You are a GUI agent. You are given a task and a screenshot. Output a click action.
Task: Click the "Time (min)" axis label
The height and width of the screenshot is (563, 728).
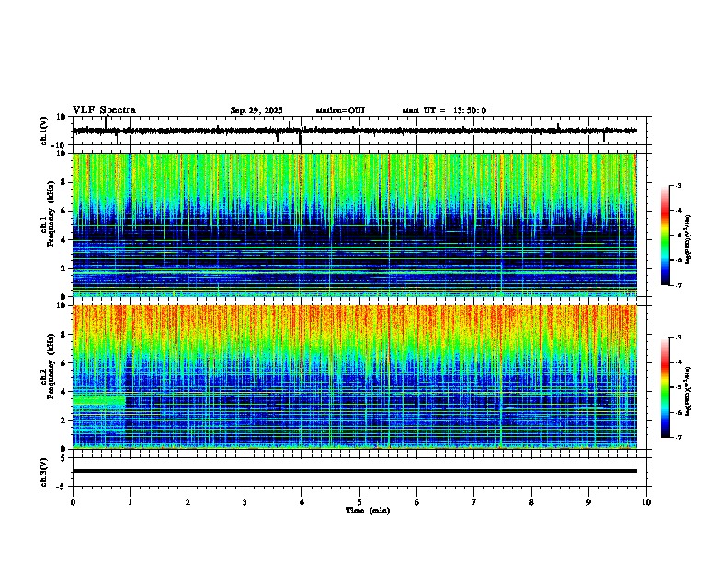click(368, 511)
